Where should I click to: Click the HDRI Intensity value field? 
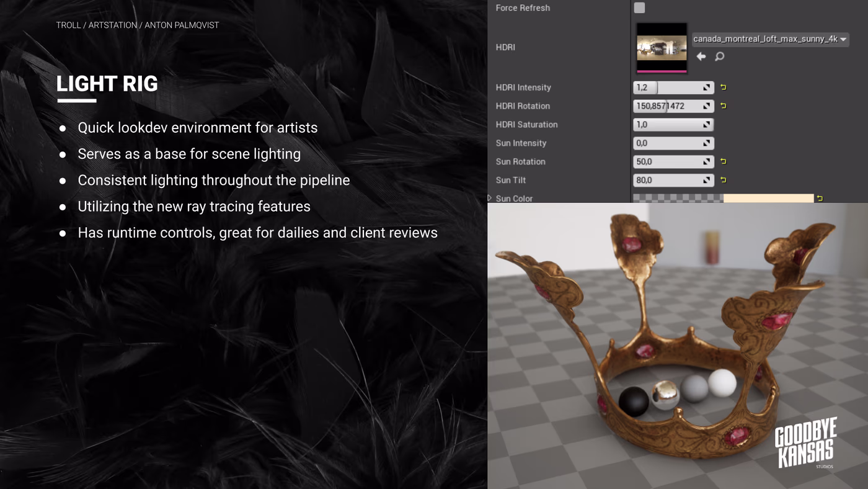pyautogui.click(x=673, y=87)
